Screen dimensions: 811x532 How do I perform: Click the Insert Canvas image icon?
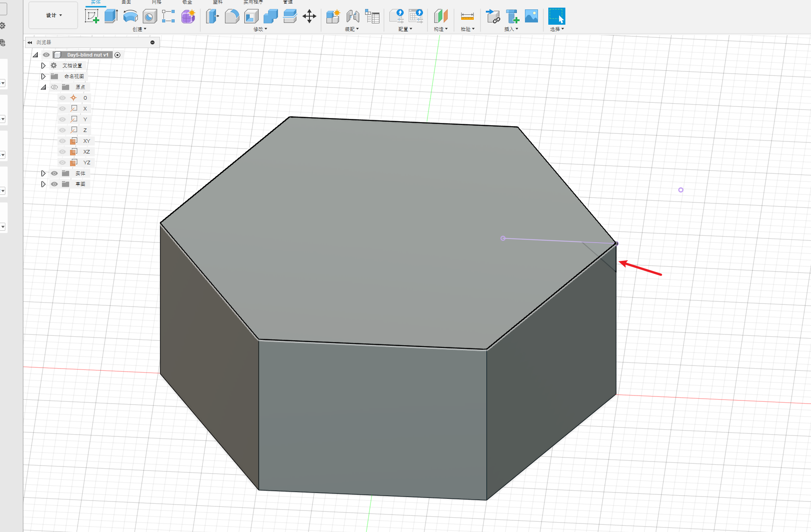(531, 17)
